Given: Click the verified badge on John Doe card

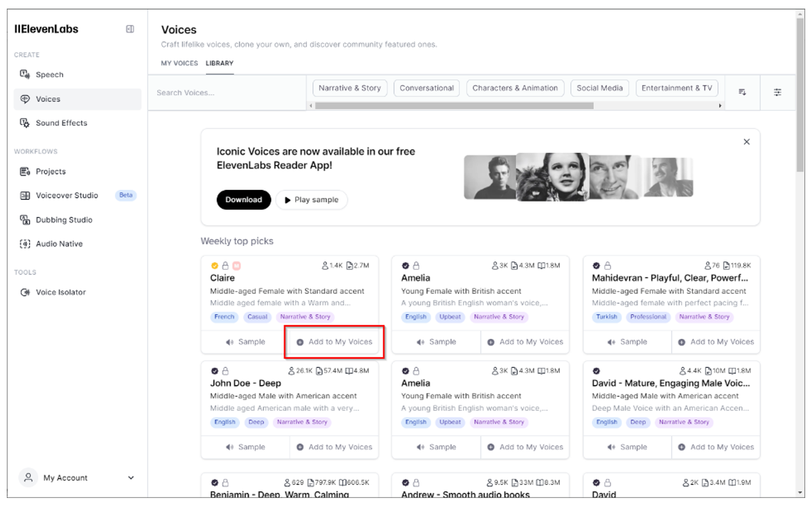Looking at the screenshot, I should pos(215,371).
